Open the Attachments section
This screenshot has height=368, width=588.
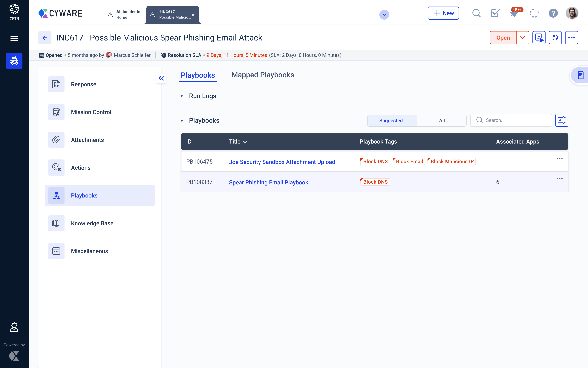click(100, 140)
